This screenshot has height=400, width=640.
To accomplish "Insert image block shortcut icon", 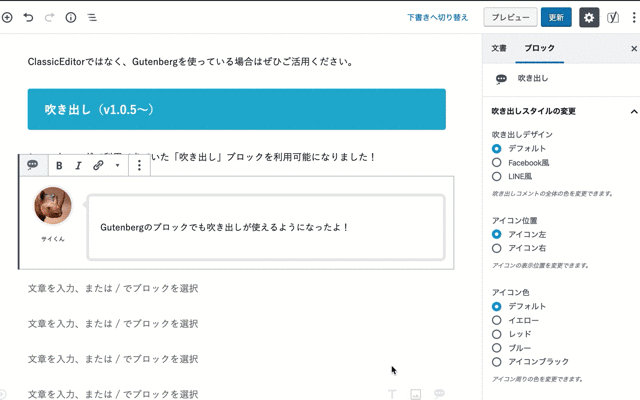I will click(x=416, y=394).
